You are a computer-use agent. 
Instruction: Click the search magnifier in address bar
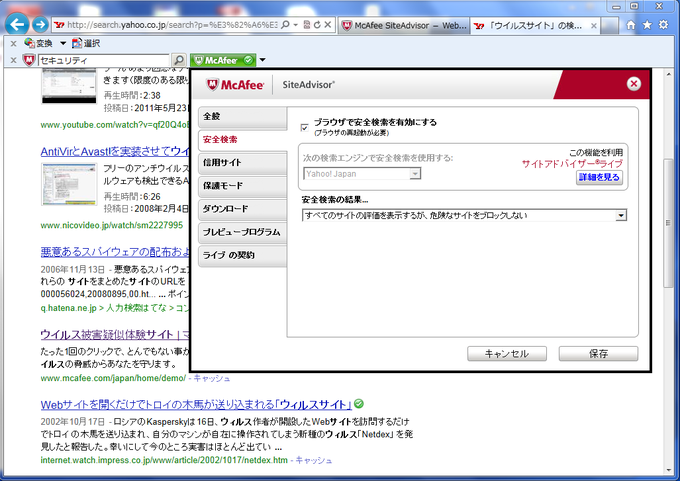[x=285, y=25]
